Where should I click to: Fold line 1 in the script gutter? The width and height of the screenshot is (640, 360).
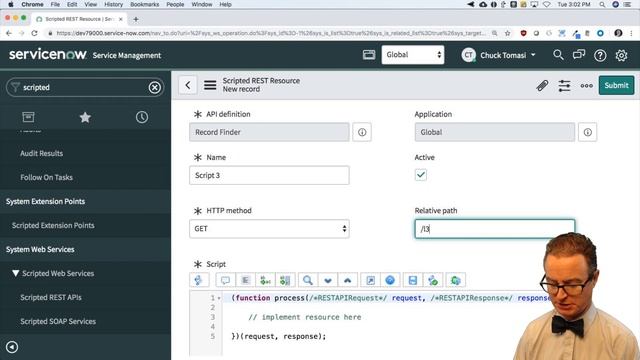[219, 298]
